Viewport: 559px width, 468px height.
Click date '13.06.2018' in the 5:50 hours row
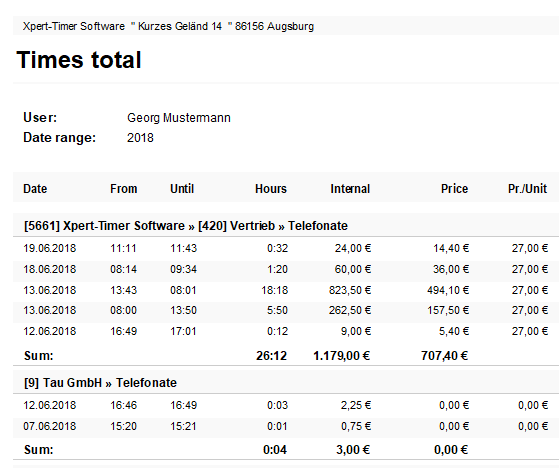pyautogui.click(x=50, y=310)
